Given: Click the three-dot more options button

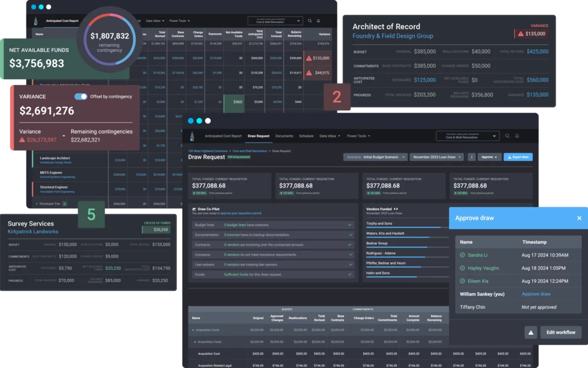Looking at the screenshot, I should (471, 157).
